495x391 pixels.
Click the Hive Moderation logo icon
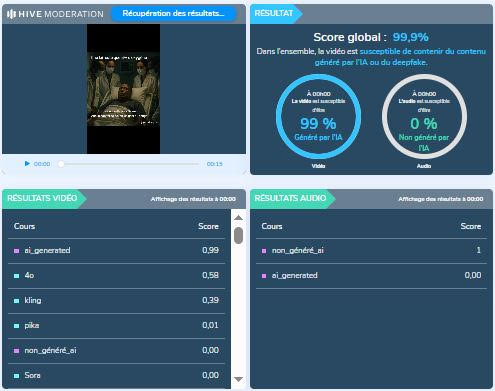11,14
